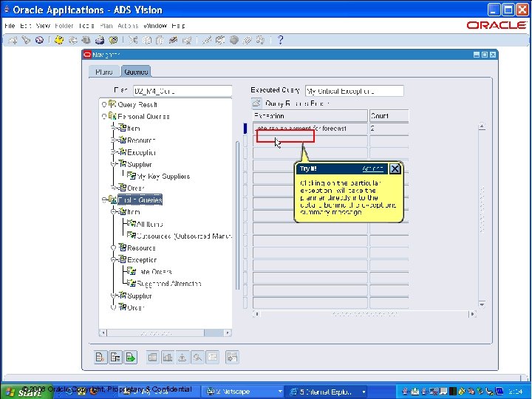Select My Key Suppliers query

(x=163, y=177)
